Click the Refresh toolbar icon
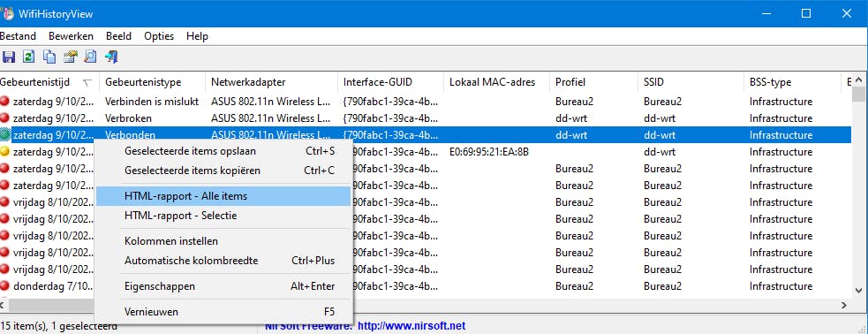Image resolution: width=868 pixels, height=334 pixels. [29, 57]
